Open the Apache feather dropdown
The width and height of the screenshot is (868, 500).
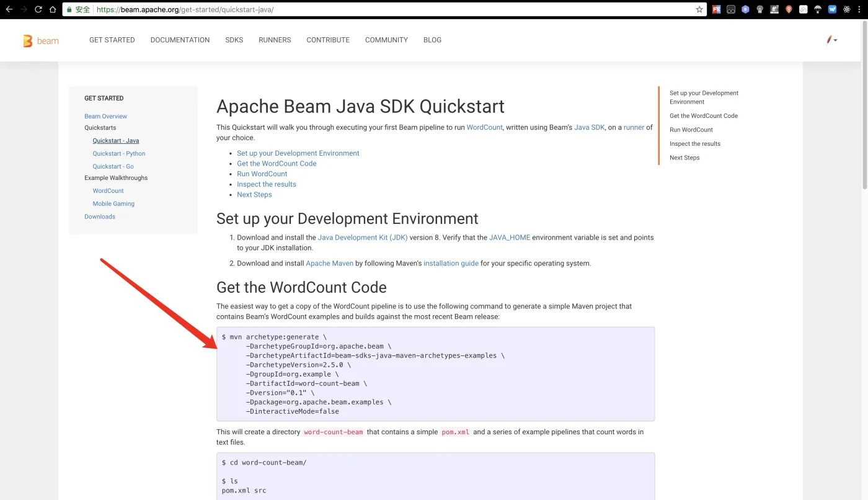pyautogui.click(x=831, y=40)
